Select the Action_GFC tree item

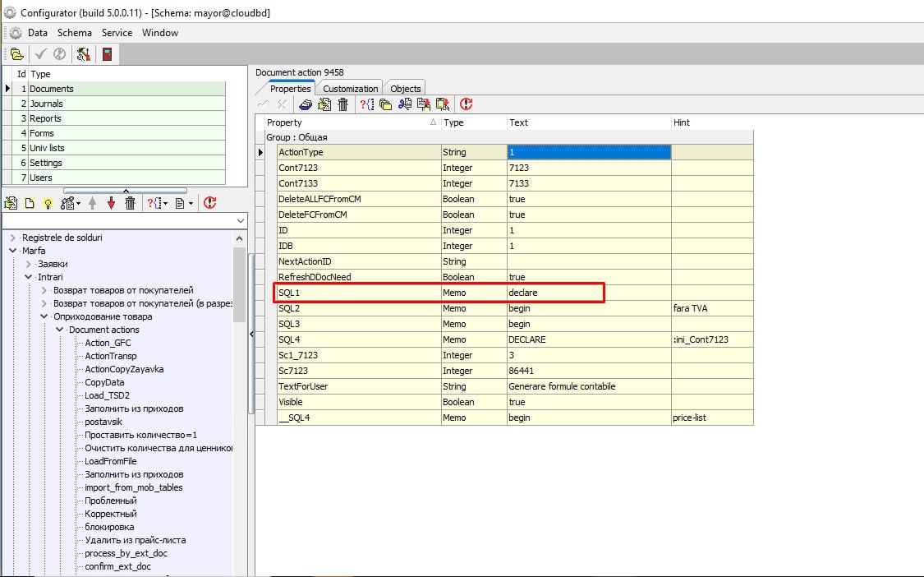click(108, 343)
